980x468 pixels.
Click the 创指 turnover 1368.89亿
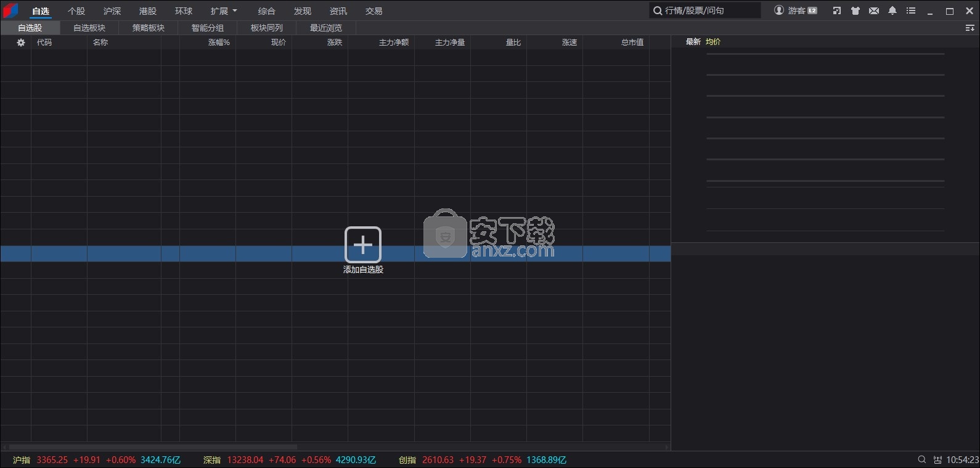547,460
